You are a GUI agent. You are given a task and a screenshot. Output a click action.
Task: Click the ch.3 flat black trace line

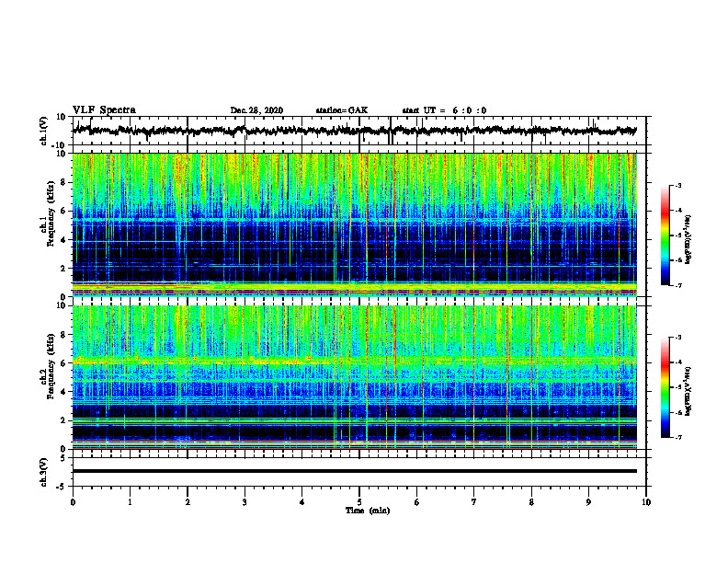355,471
